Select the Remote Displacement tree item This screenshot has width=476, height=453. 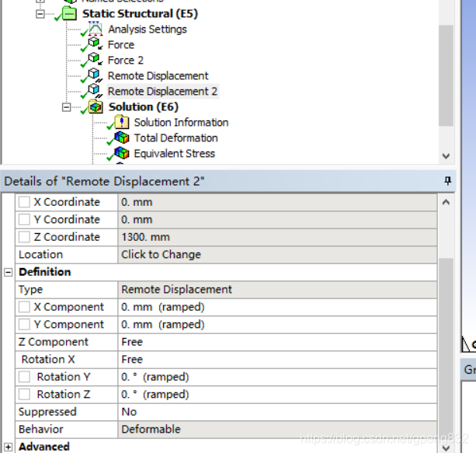click(x=158, y=75)
